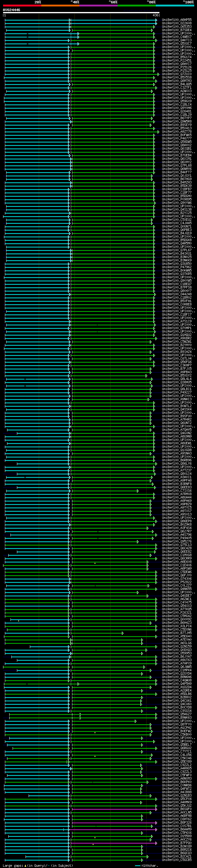Screen dimensions: 197x868
Task: Select the UniRef100_Q801I4 label
Action: 177,474
